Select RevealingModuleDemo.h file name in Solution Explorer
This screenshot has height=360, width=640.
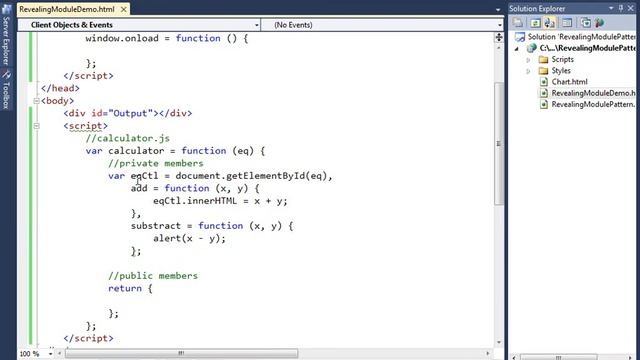click(593, 93)
